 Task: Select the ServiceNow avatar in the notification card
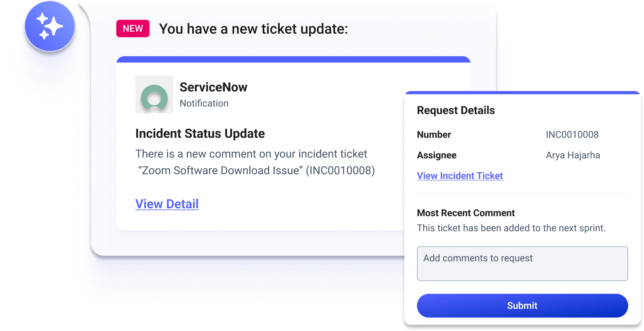coord(154,94)
